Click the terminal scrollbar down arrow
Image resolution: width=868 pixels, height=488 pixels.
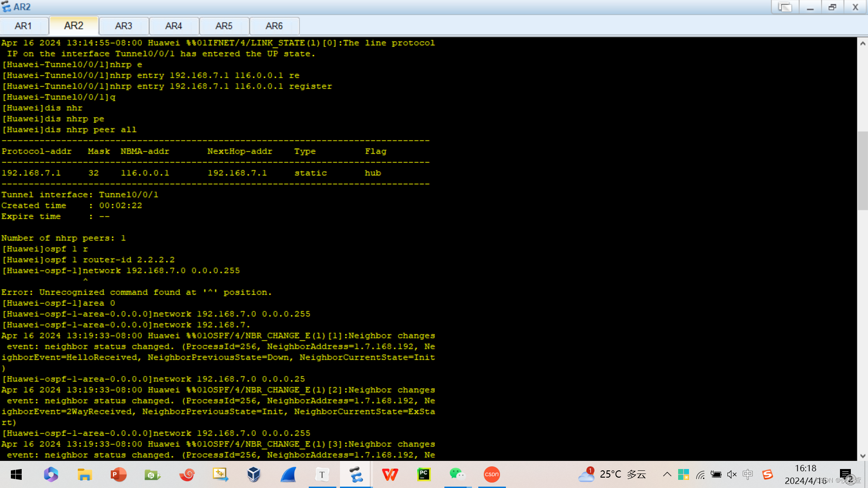[863, 456]
